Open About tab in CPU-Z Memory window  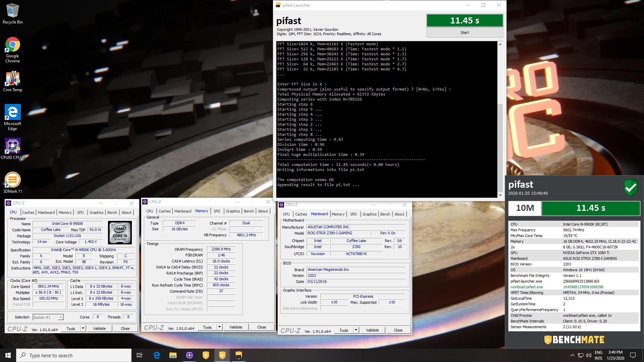coord(263,211)
